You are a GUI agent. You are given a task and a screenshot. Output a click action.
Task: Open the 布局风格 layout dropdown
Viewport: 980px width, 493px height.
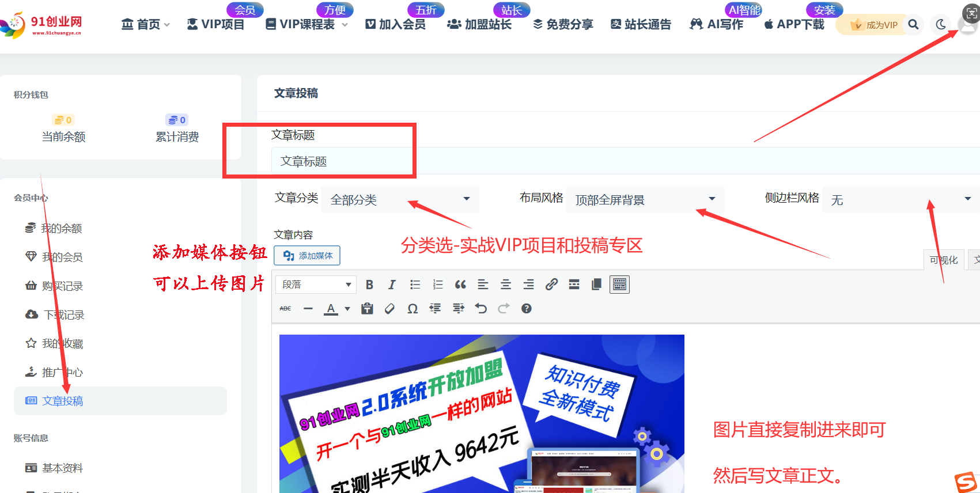pos(645,199)
